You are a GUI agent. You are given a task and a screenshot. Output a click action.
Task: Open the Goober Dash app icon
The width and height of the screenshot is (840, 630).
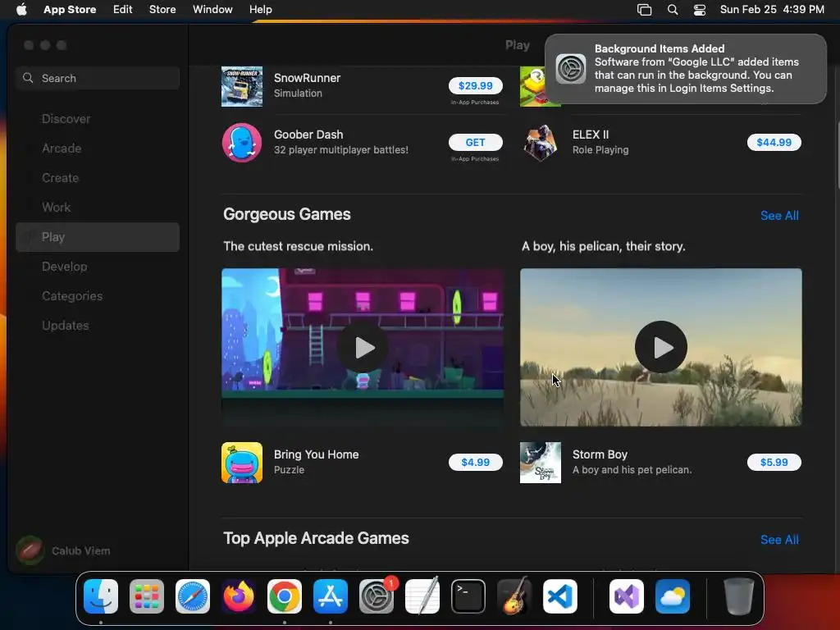coord(242,143)
